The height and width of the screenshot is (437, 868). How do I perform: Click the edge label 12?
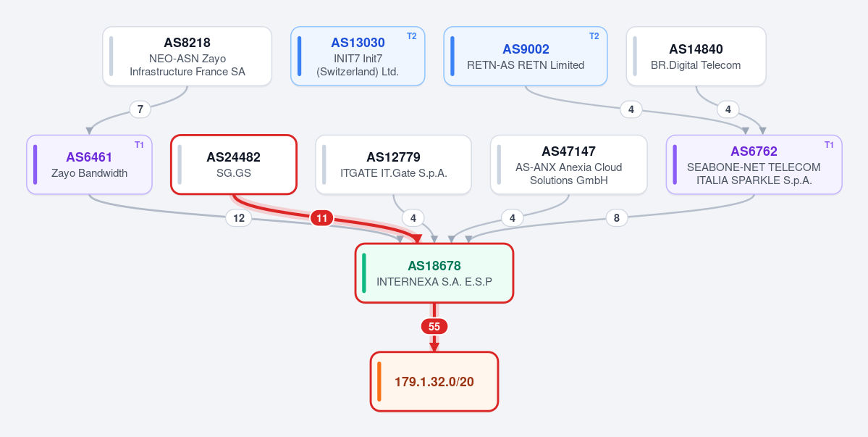[x=239, y=218]
